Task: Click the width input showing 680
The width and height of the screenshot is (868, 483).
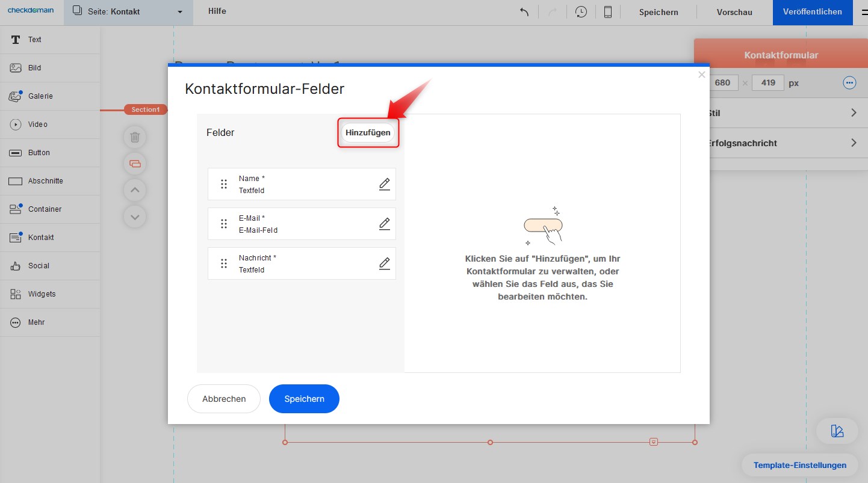Action: 723,83
